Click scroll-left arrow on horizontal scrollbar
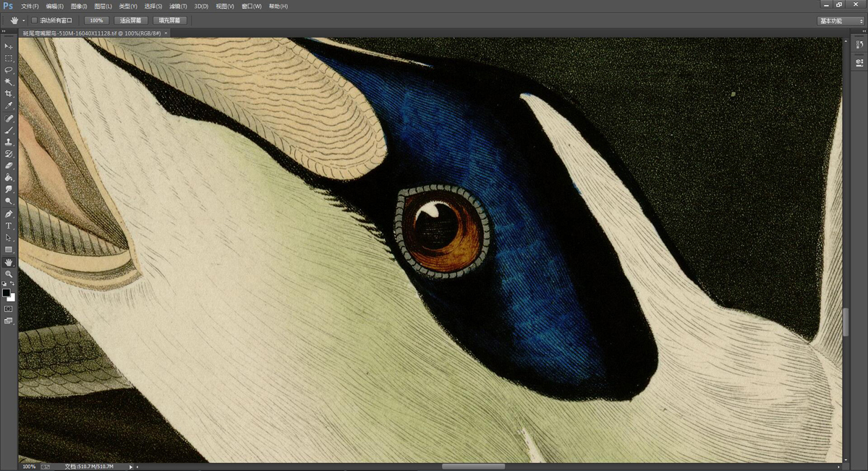Viewport: 868px width, 471px height. (x=138, y=467)
